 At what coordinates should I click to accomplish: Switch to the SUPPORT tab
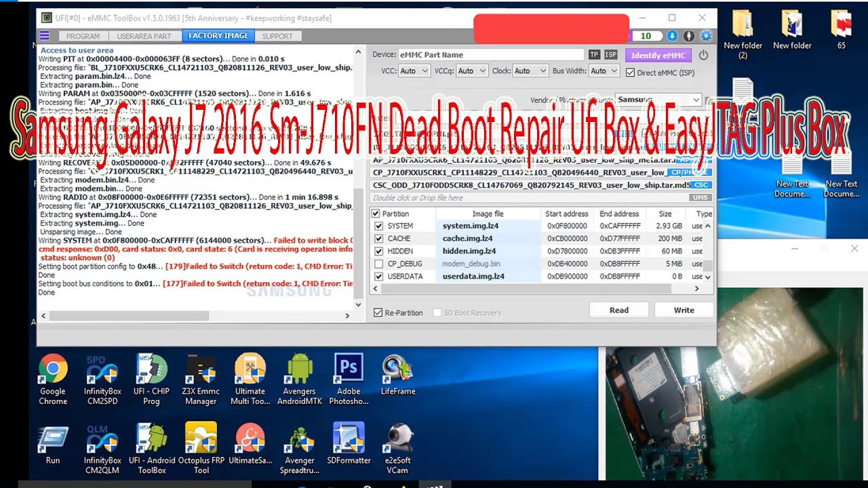pyautogui.click(x=277, y=36)
